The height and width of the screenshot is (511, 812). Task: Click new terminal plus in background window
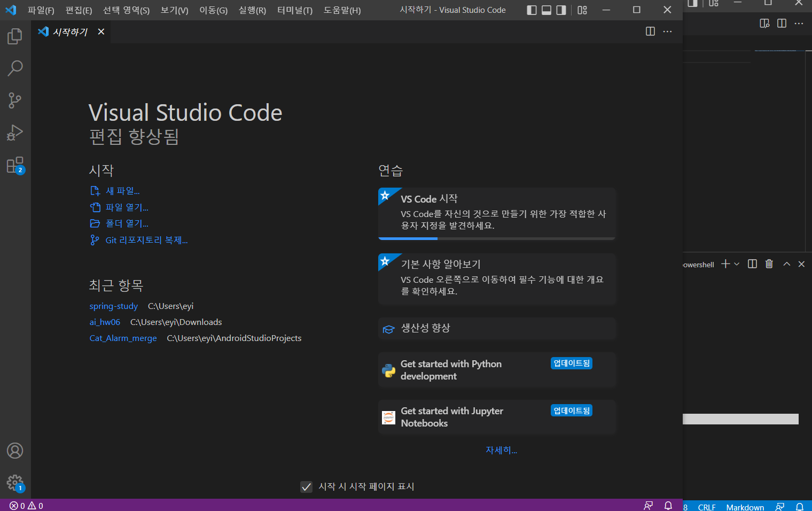click(x=725, y=264)
